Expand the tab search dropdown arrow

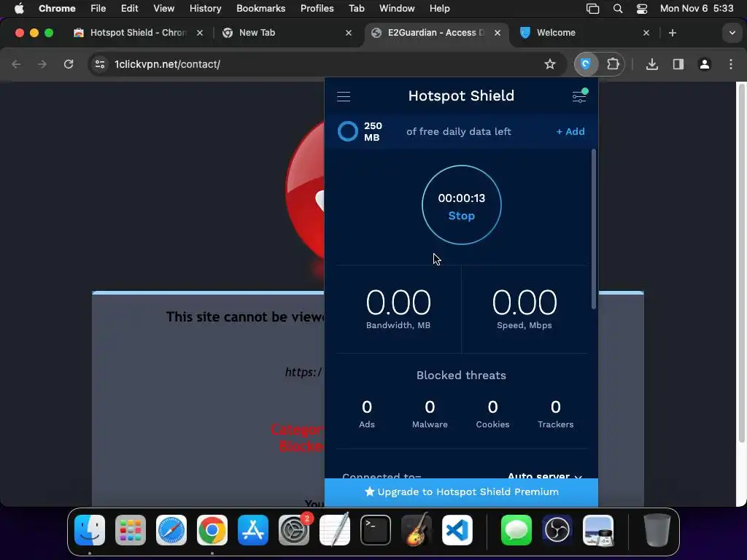point(732,33)
